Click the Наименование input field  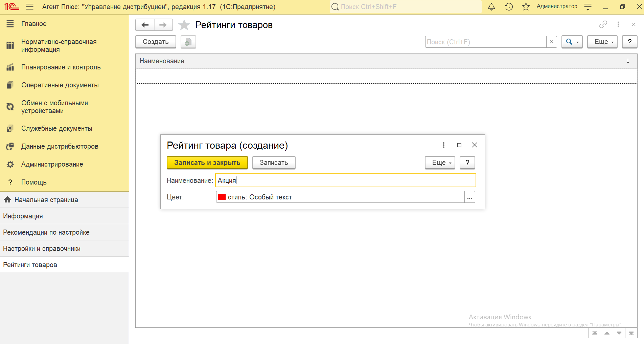tap(346, 180)
